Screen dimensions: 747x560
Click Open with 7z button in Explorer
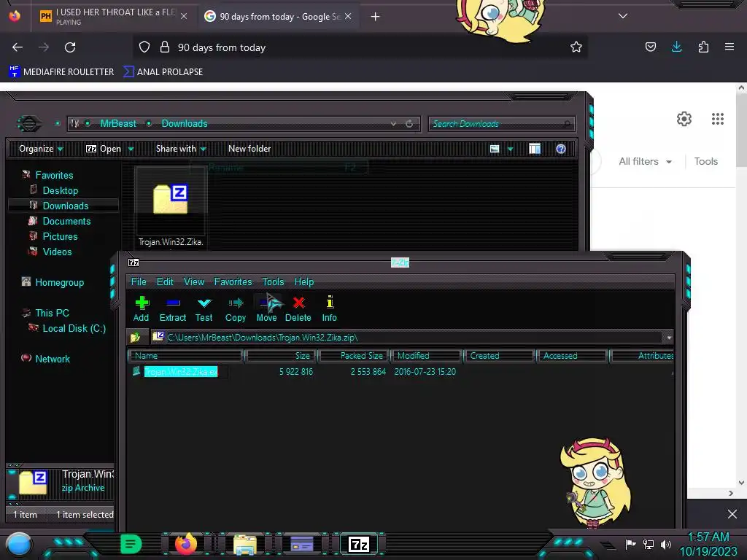pos(104,149)
